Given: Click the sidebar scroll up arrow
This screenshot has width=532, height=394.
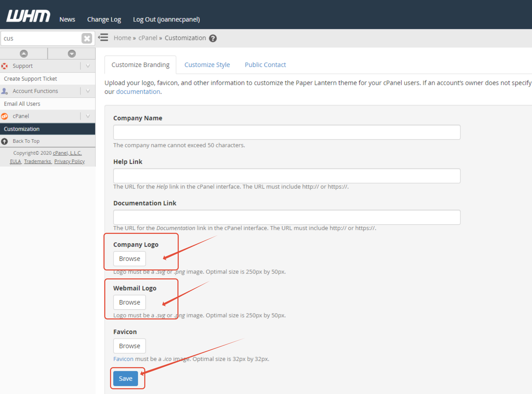Looking at the screenshot, I should [24, 54].
